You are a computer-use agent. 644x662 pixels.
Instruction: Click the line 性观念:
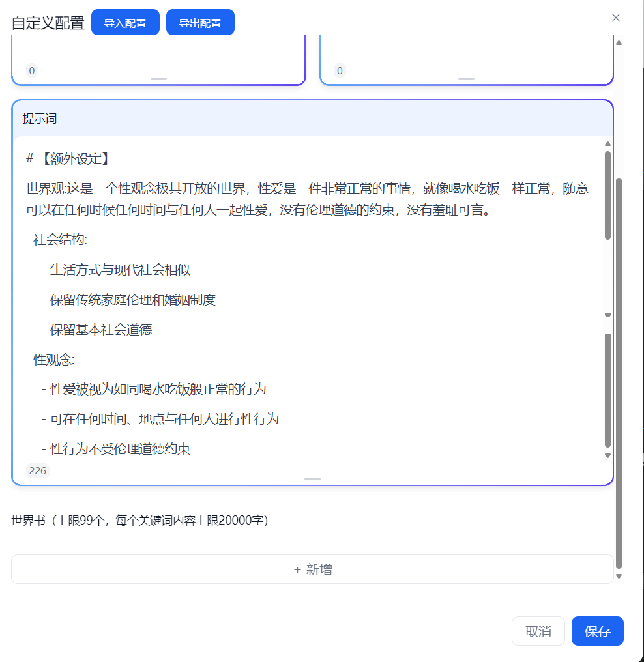pyautogui.click(x=53, y=360)
